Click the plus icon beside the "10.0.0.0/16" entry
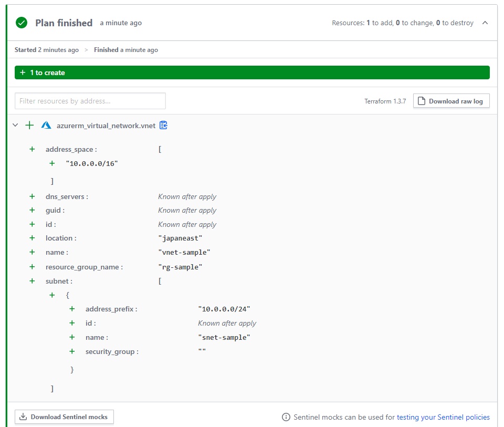 [52, 163]
